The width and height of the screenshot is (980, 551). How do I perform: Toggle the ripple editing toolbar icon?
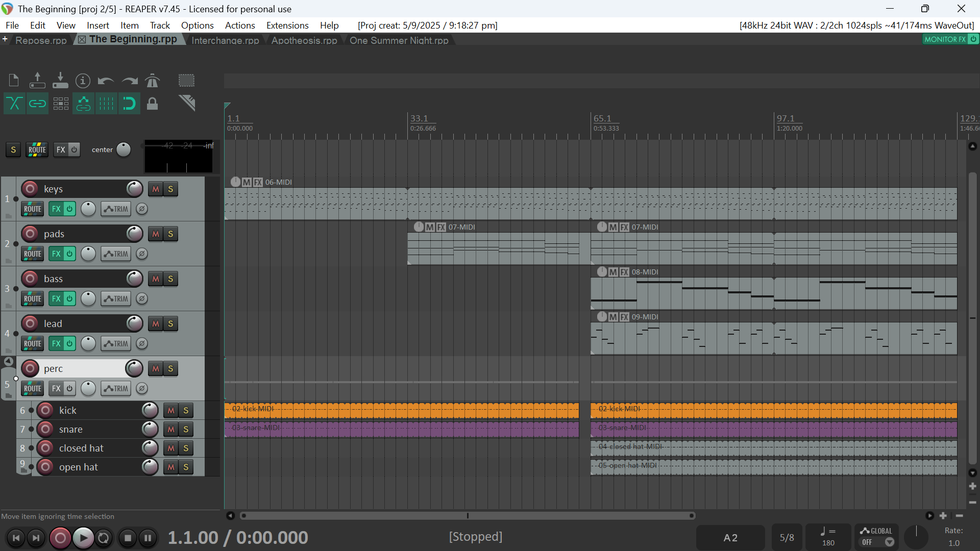[61, 104]
